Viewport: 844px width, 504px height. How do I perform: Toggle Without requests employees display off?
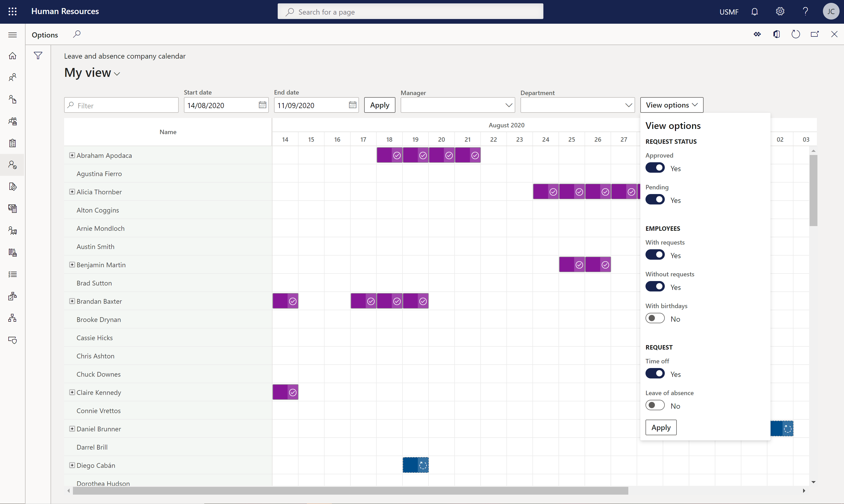point(655,287)
